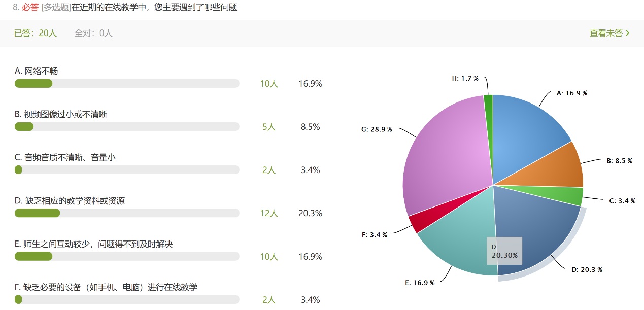This screenshot has width=644, height=310.
Task: Click the 12人 count for option D
Action: coord(269,213)
